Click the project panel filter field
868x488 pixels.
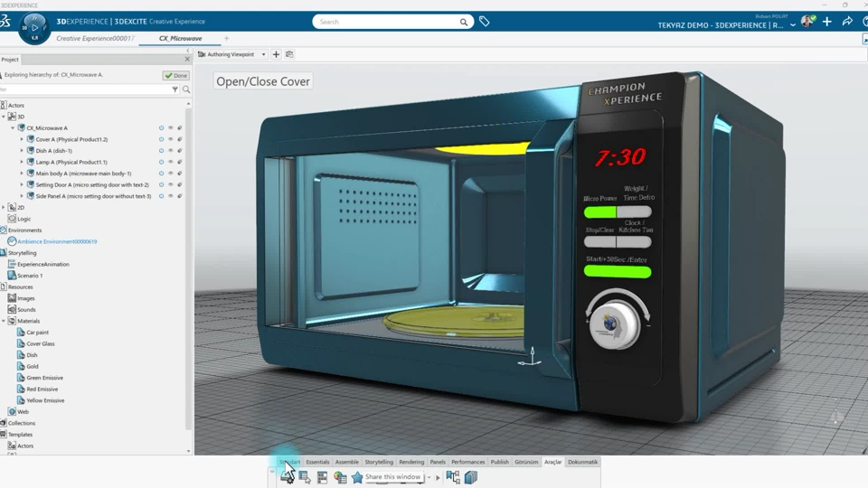[86, 89]
